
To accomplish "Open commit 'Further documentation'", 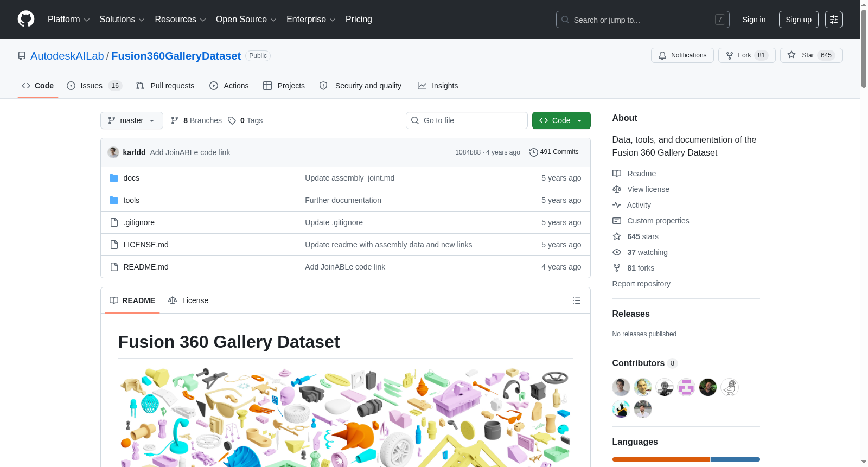I will click(343, 200).
